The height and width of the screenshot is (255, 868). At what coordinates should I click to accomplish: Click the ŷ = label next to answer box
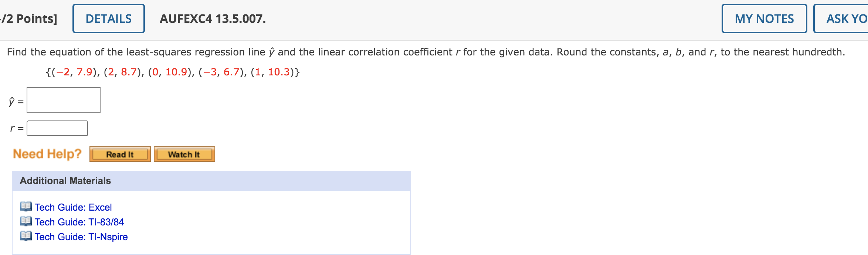(16, 101)
